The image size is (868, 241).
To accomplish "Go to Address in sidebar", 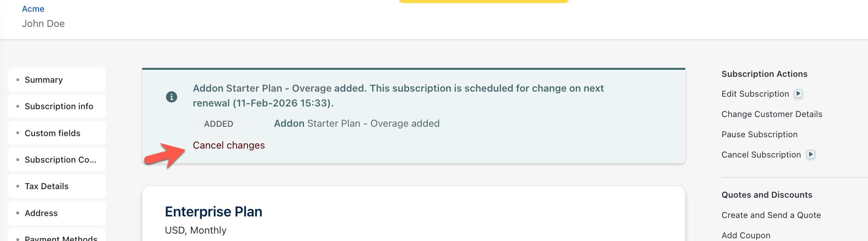I will [41, 213].
